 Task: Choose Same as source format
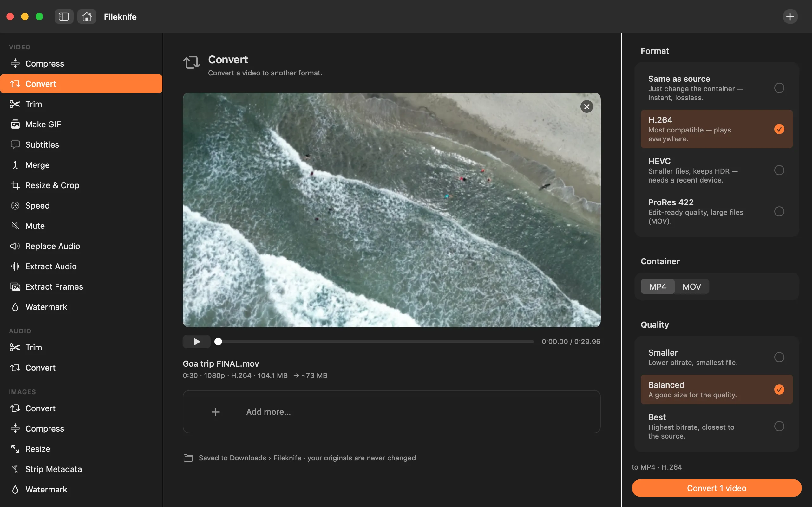(717, 88)
